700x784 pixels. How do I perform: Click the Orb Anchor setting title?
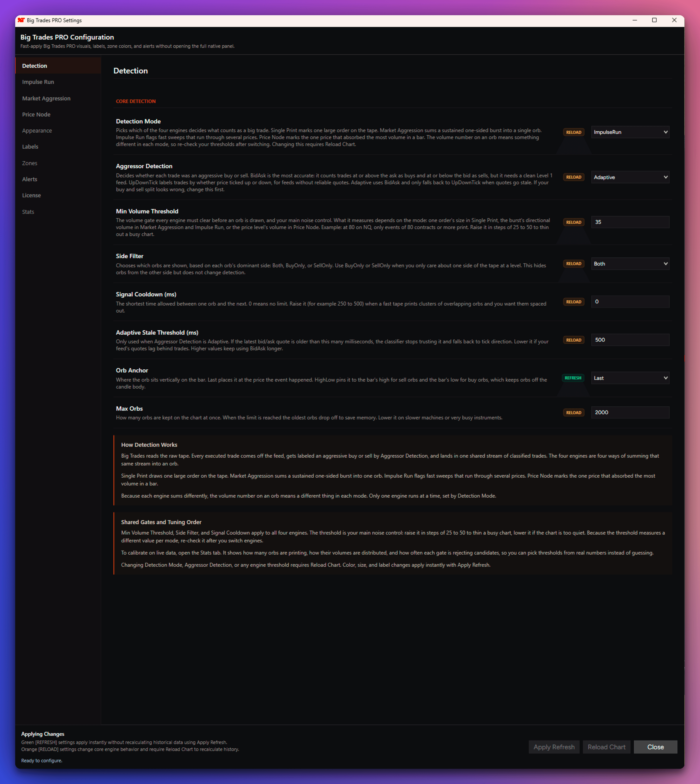pyautogui.click(x=132, y=370)
